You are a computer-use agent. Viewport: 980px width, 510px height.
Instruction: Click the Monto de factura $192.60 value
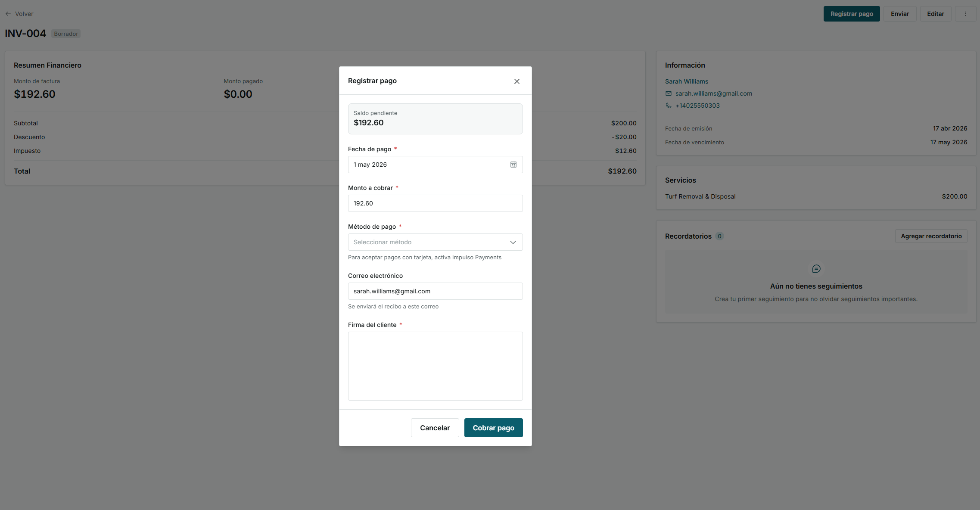34,94
